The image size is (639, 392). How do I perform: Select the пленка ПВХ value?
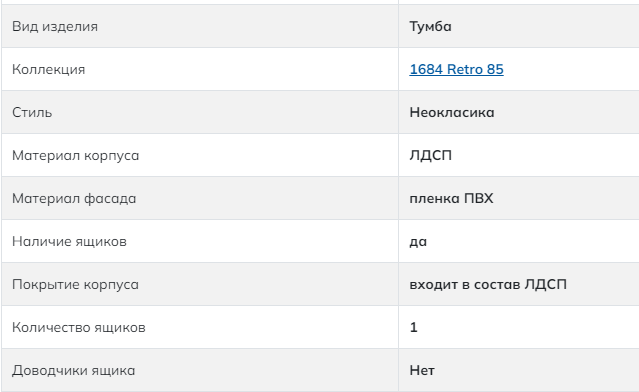coord(452,198)
